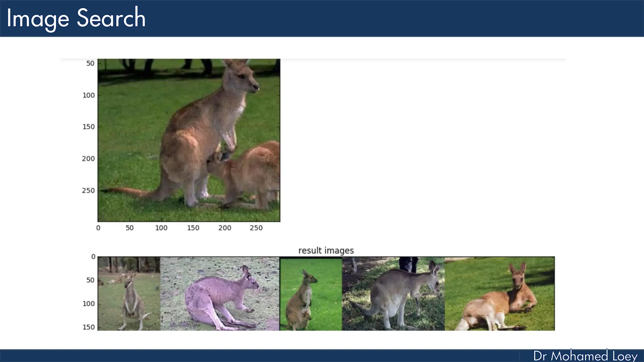The height and width of the screenshot is (362, 644).
Task: Select the fourth result, grey kangaroo
Action: click(x=393, y=293)
